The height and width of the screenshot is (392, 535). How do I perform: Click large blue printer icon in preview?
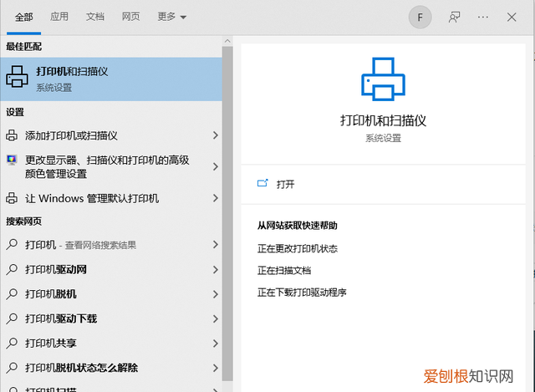coord(383,79)
